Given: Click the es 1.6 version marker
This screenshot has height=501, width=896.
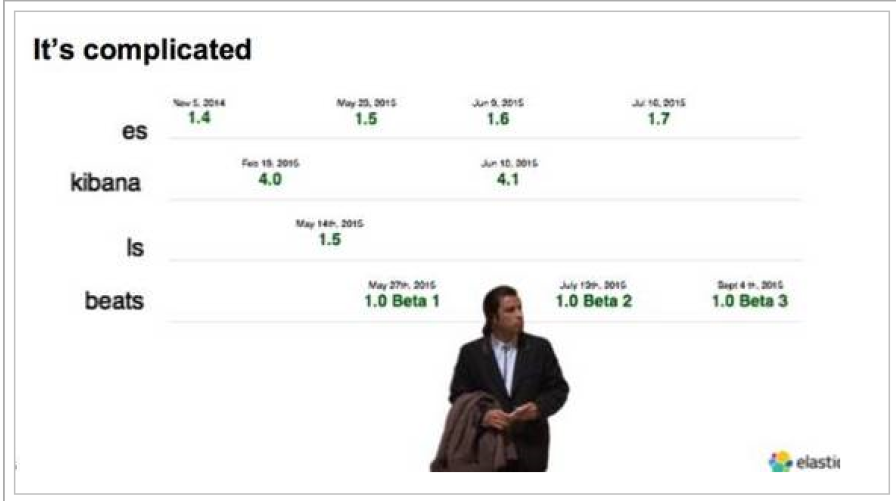Looking at the screenshot, I should 498,118.
